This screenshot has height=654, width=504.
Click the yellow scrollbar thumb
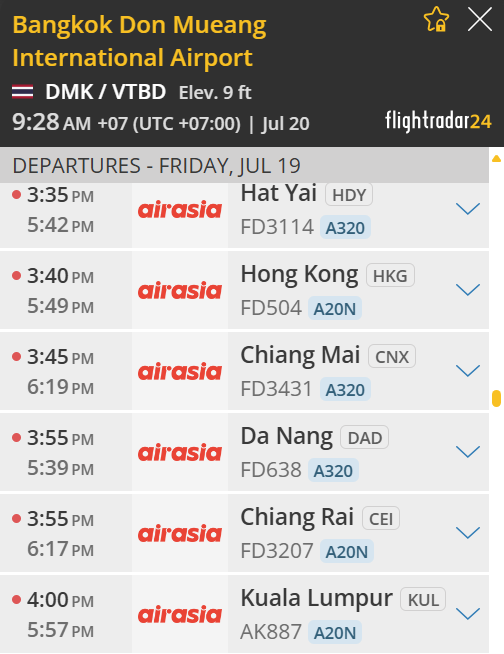click(496, 398)
